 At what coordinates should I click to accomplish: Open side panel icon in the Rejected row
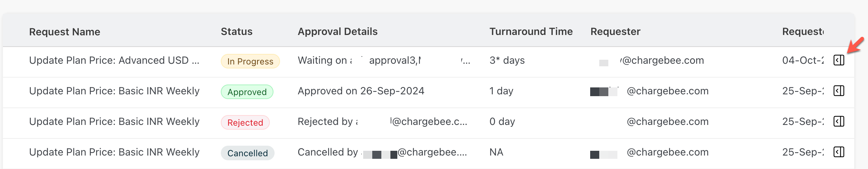pos(839,121)
